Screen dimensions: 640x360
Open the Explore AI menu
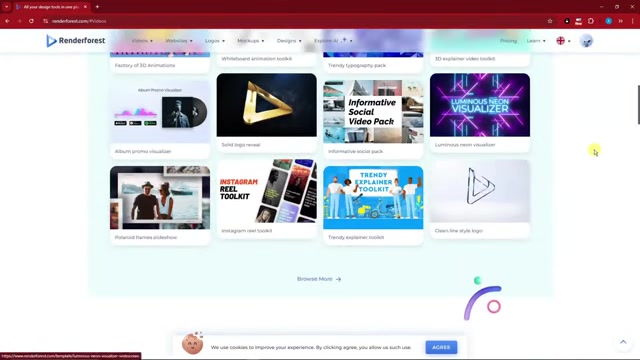(x=333, y=41)
